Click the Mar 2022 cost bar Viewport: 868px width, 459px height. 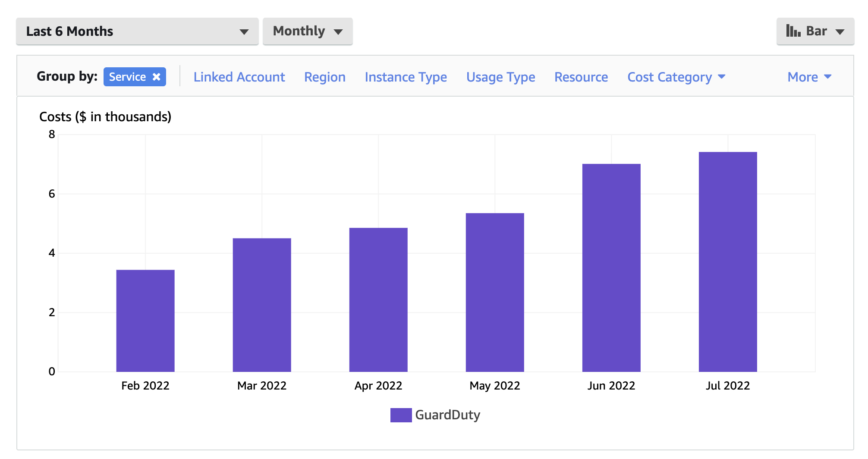pyautogui.click(x=262, y=304)
